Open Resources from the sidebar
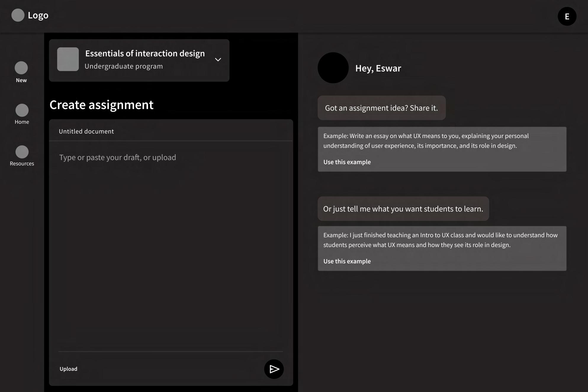Viewport: 588px width, 392px height. 22,152
